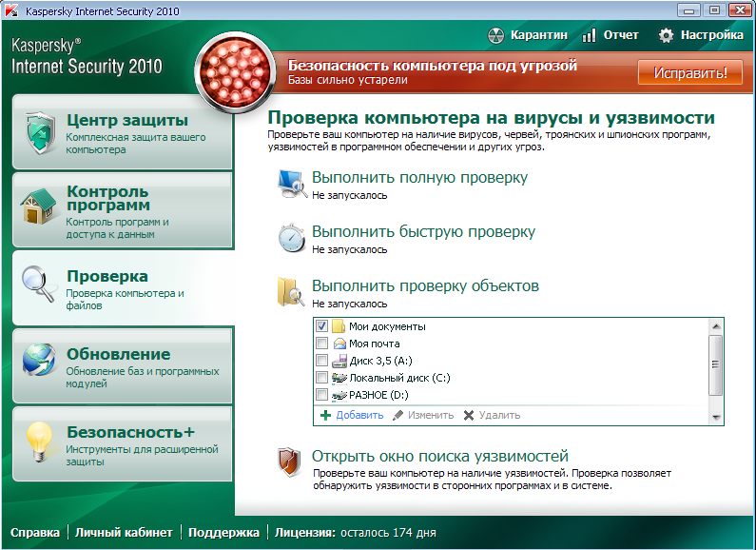This screenshot has width=756, height=550.
Task: Click the Безопасность компьютера под угрозой banner text
Action: coord(433,65)
